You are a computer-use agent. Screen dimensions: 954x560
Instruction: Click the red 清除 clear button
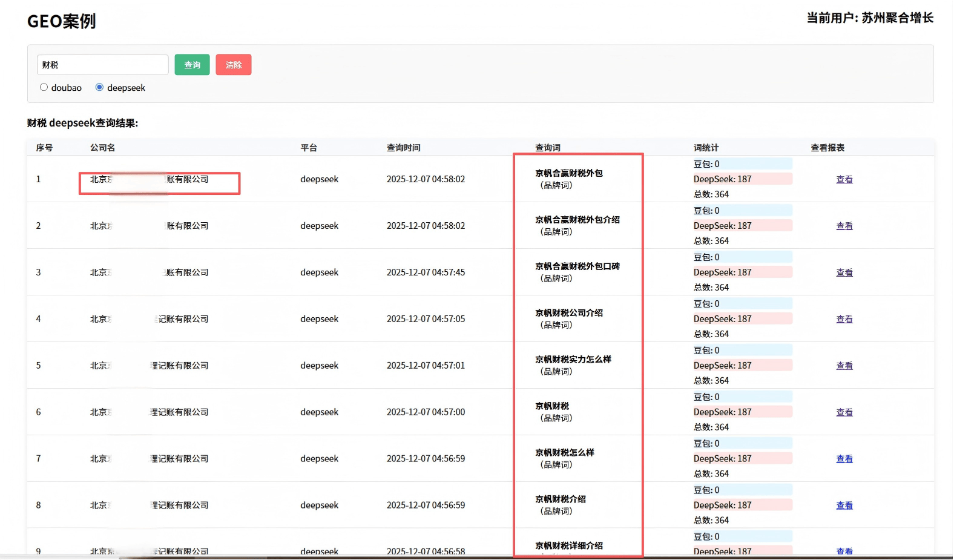234,65
